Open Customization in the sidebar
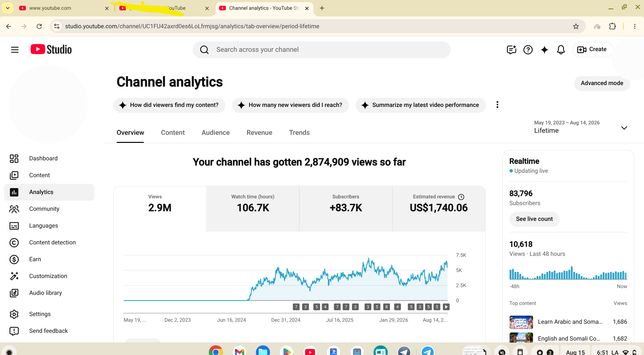Image resolution: width=644 pixels, height=355 pixels. (49, 276)
